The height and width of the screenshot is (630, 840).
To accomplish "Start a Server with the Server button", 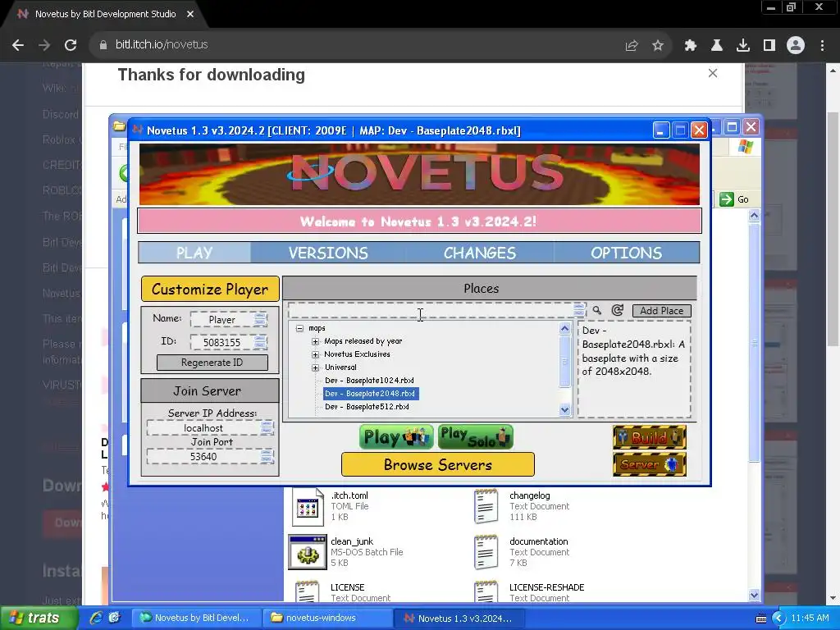I will tap(650, 464).
